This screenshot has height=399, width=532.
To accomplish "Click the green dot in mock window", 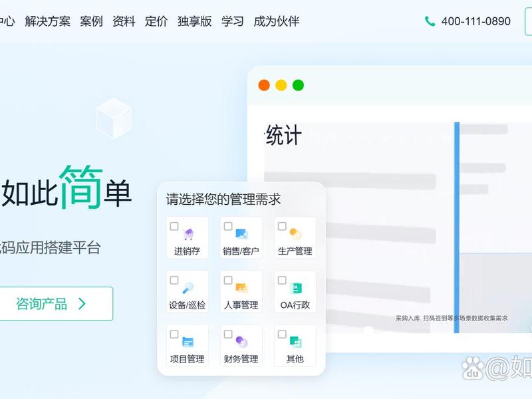I will click(298, 85).
